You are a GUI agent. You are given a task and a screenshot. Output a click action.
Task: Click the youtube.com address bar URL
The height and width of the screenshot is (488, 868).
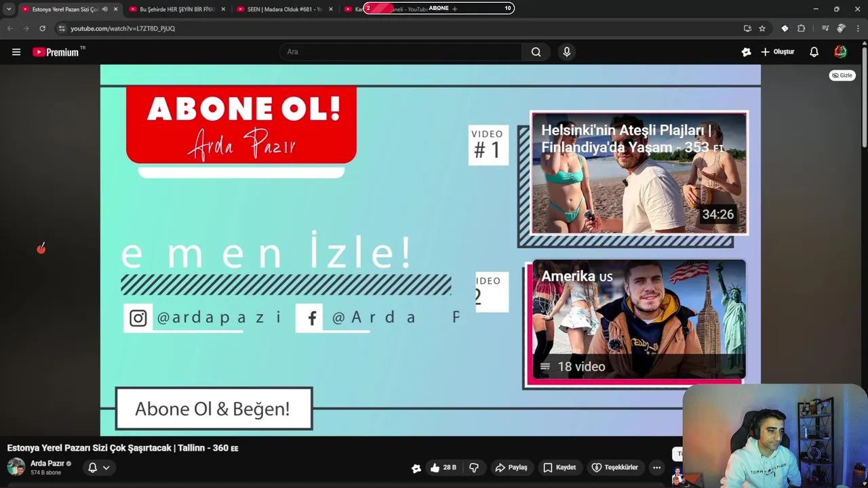click(123, 28)
